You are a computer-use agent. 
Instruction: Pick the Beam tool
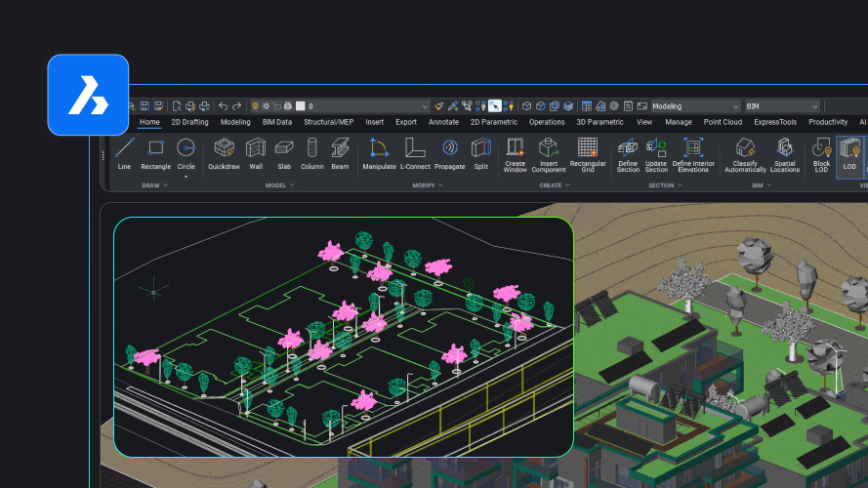tap(340, 154)
